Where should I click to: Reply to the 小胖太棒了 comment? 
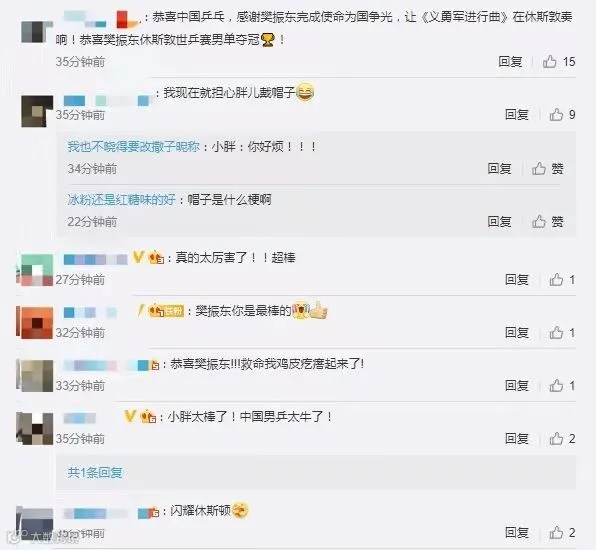517,439
